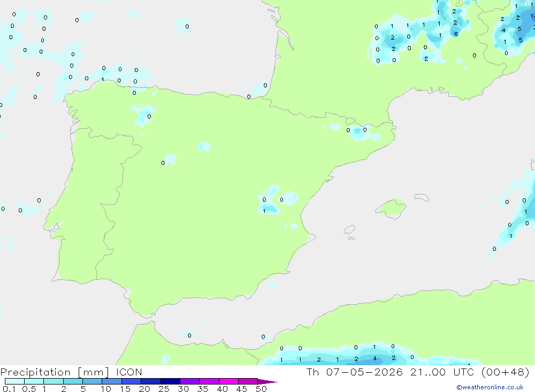Select the 10–15 mm legend color swatch
Image resolution: width=535 pixels, height=392 pixels.
112,381
